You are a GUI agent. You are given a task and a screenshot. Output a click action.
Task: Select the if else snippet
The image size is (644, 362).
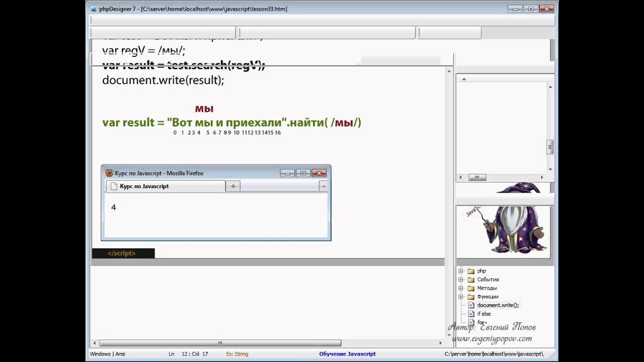484,314
